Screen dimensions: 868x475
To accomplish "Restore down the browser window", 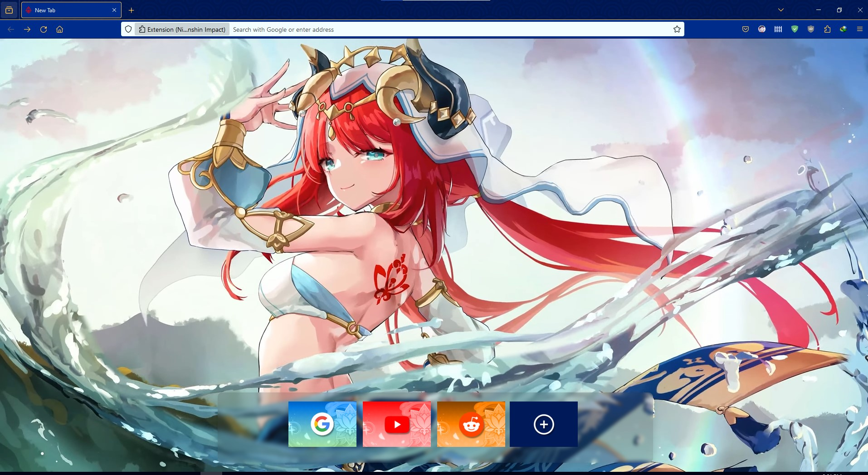I will tap(839, 10).
